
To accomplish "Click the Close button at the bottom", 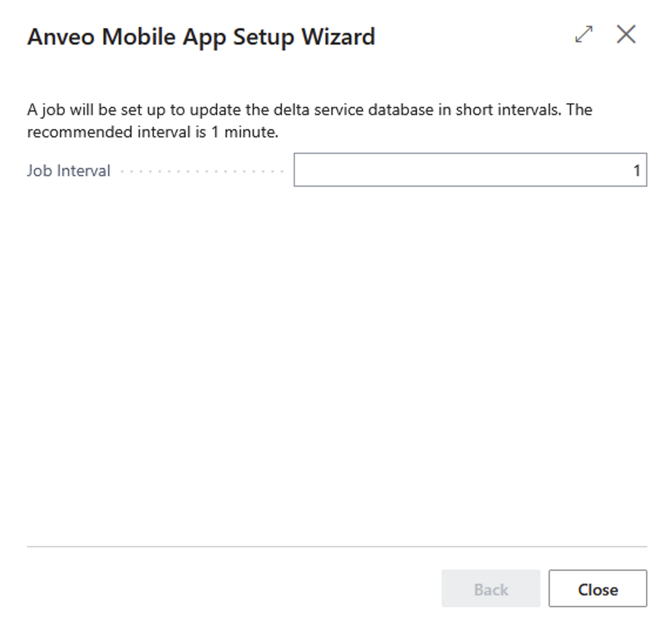I will pos(597,588).
